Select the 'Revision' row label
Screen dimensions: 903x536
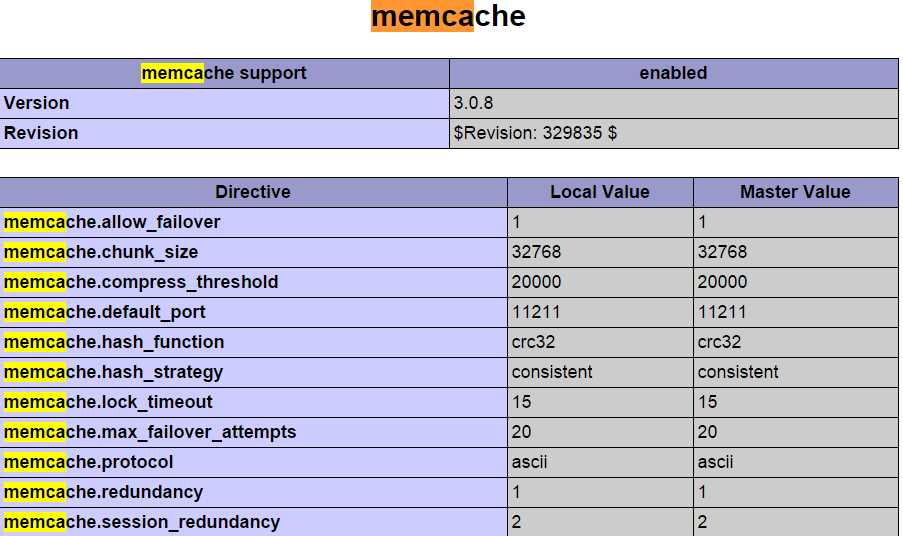(41, 133)
